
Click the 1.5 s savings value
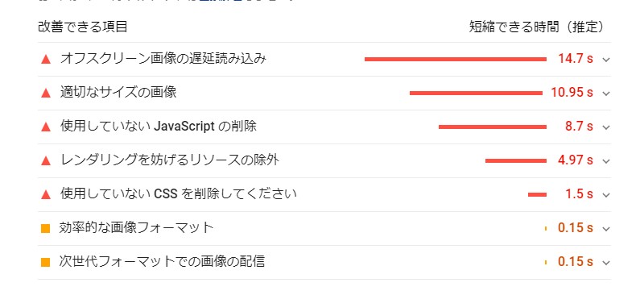tap(579, 194)
